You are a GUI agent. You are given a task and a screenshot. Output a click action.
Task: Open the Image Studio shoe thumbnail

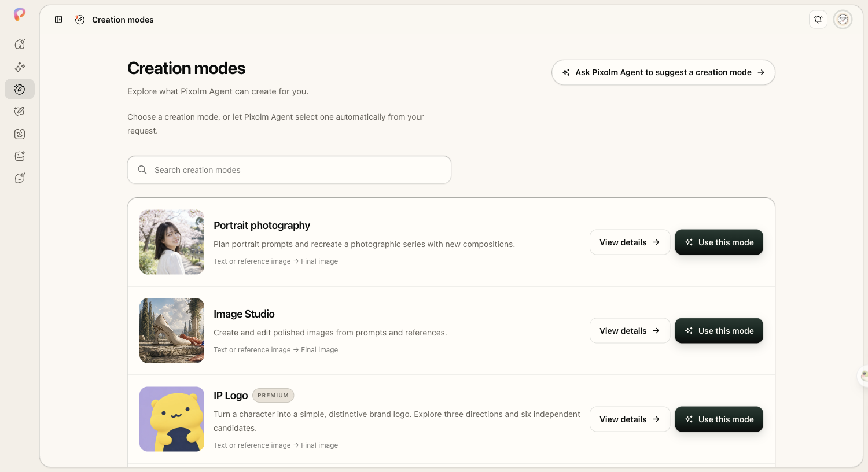[x=172, y=330]
